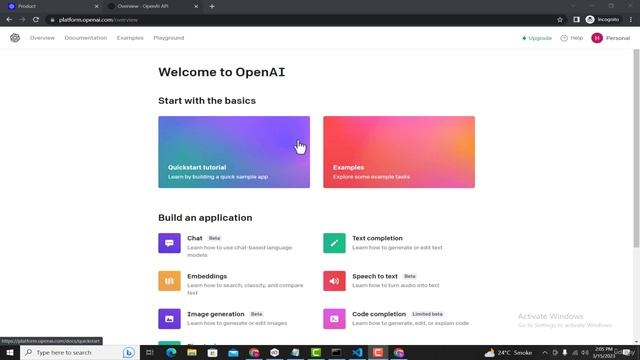This screenshot has height=360, width=640.
Task: Click the Code completion title link
Action: (x=379, y=314)
